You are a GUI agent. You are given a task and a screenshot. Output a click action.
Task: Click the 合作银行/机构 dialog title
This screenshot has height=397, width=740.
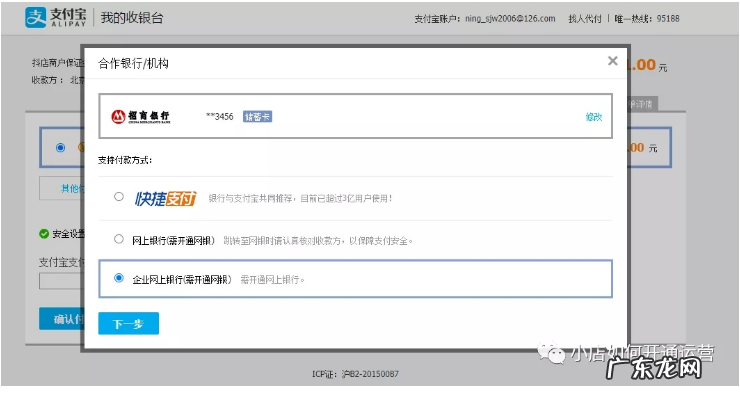(x=133, y=63)
